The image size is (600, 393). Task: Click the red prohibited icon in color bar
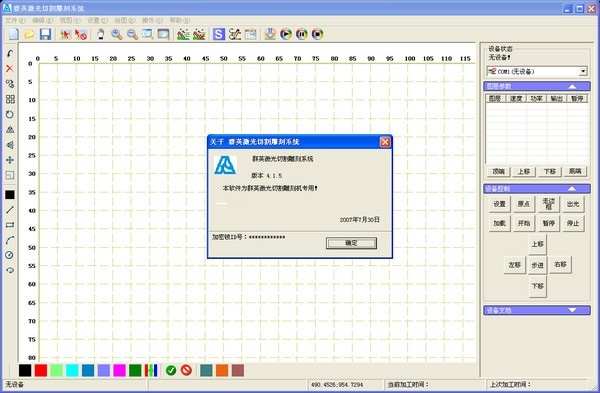(x=186, y=370)
